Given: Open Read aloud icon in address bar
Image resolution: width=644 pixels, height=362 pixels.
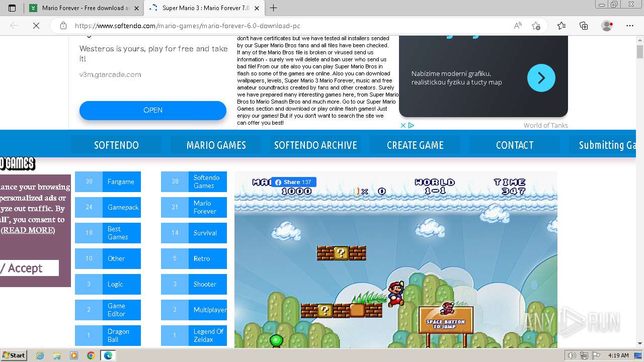Looking at the screenshot, I should tap(518, 26).
